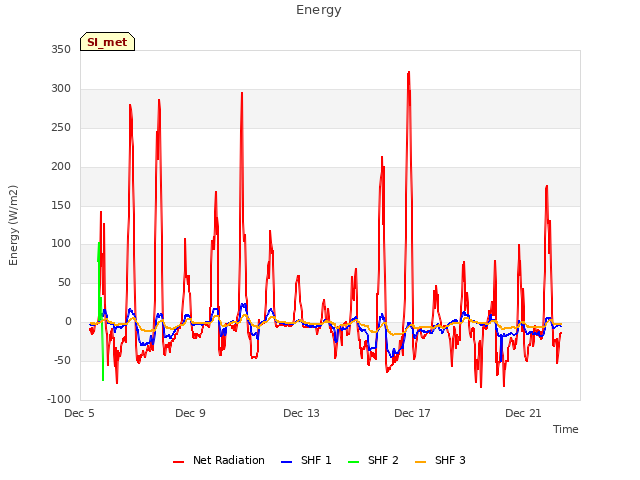Click the green SHF 2 legend swatch
This screenshot has height=480, width=640.
click(353, 462)
